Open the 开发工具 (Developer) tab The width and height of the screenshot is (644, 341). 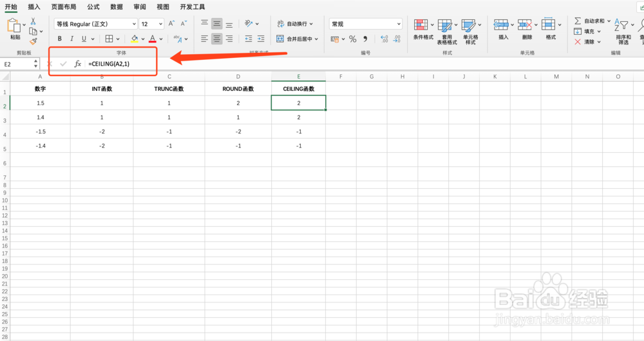[192, 6]
